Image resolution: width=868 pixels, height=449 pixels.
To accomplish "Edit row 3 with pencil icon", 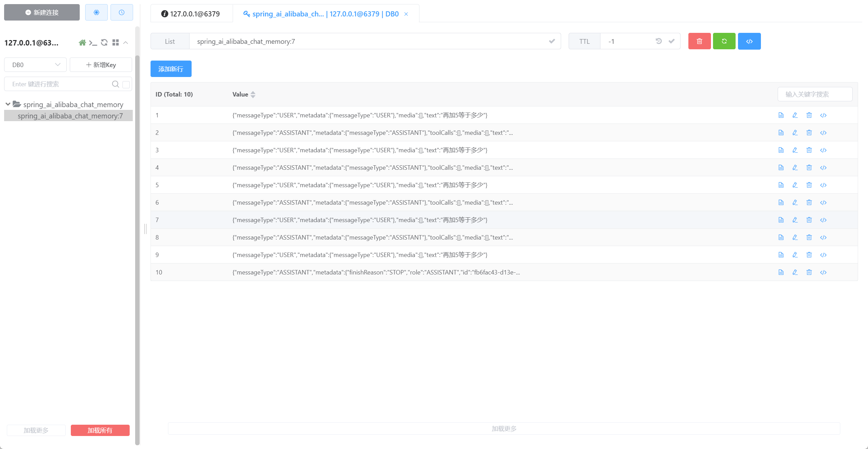I will pyautogui.click(x=795, y=150).
